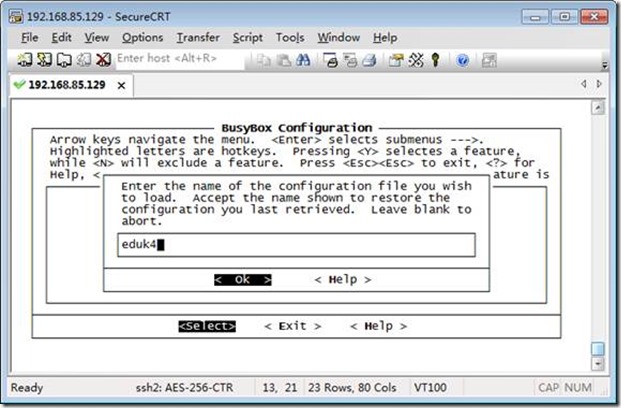
Task: Open the Keymap Editor tools icon
Action: tap(416, 60)
